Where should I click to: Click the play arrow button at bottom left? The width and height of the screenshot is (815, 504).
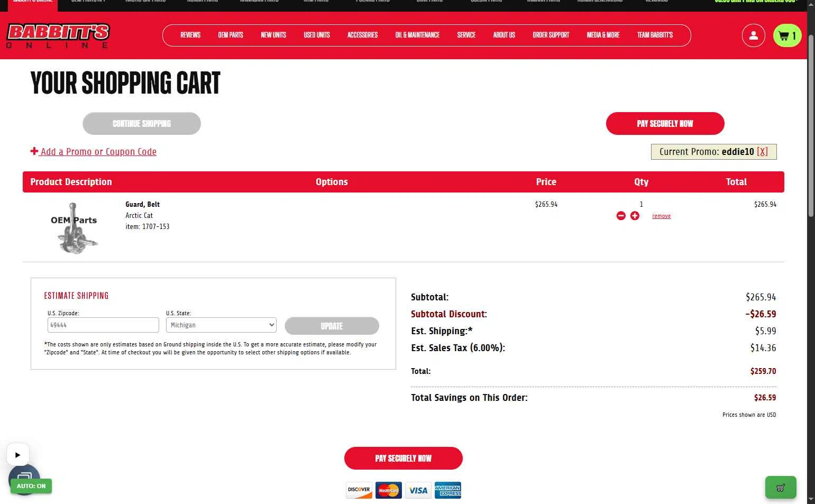[17, 454]
